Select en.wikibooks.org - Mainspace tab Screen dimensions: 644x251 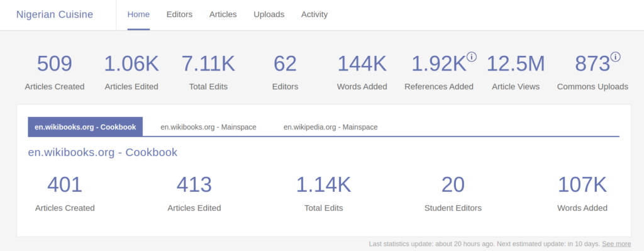208,127
